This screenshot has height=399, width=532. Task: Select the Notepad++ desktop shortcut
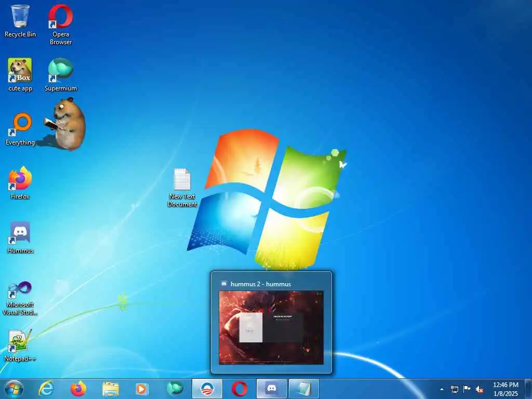pyautogui.click(x=20, y=345)
